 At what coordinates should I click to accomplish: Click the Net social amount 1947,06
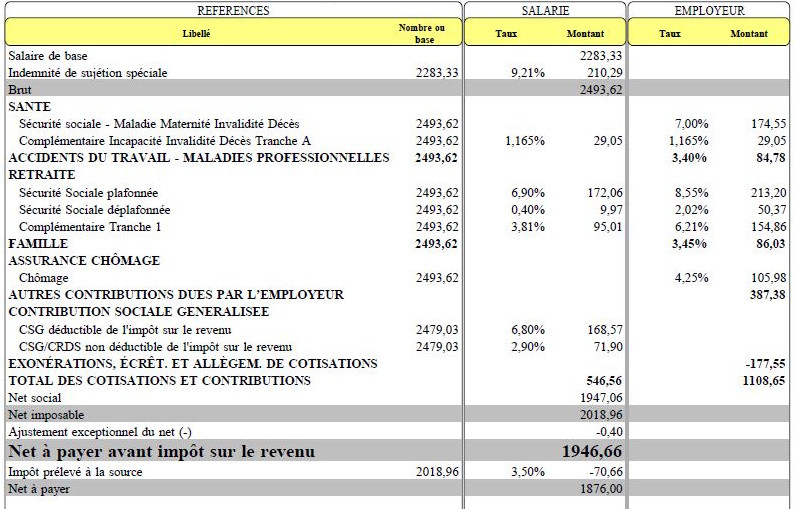(x=601, y=397)
